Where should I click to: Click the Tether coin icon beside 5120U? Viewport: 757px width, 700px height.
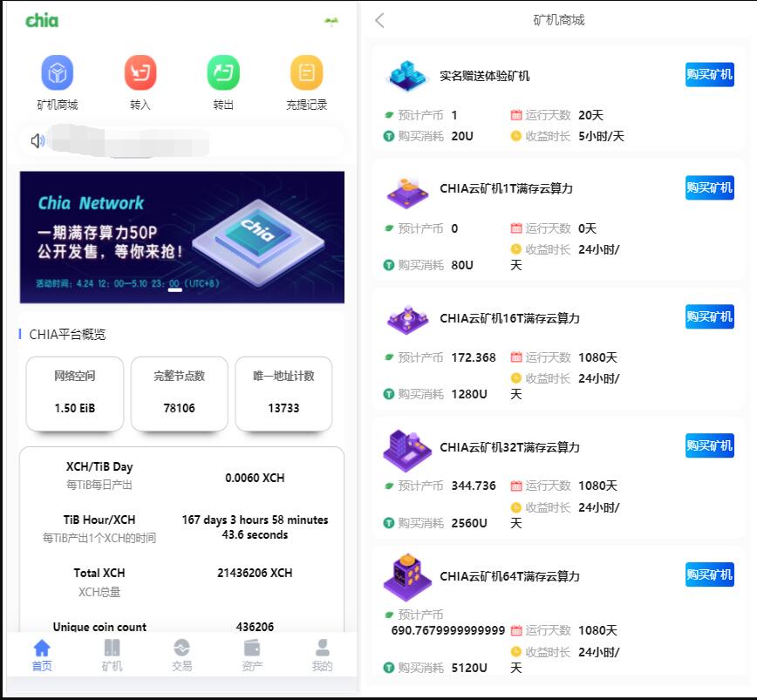point(389,668)
